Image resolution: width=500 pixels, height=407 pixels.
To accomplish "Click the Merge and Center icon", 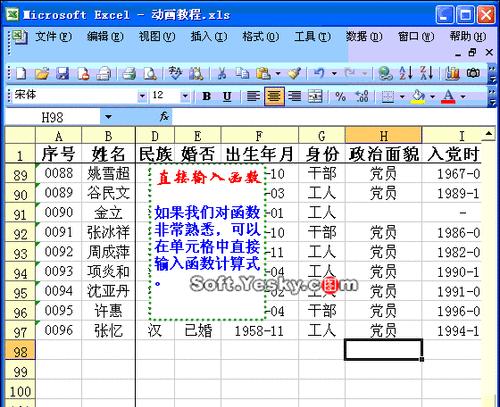I will pos(315,96).
